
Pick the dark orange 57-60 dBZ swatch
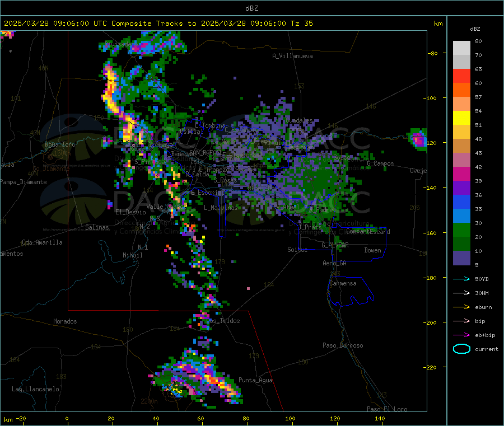click(x=461, y=90)
